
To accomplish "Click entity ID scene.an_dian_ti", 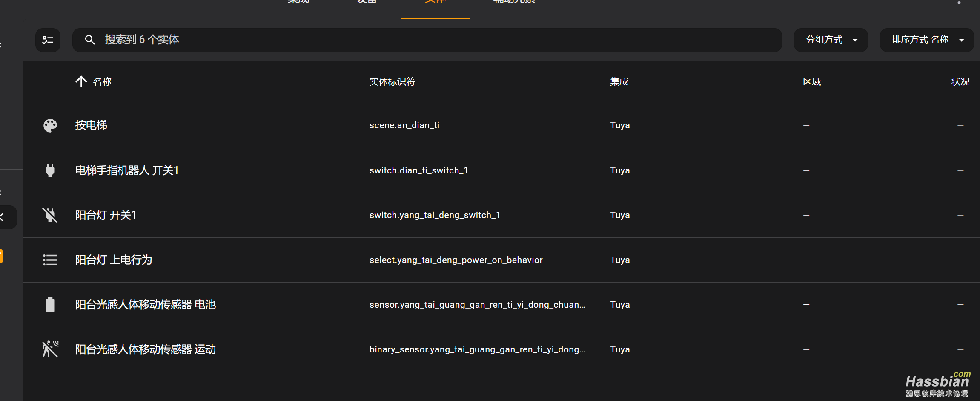I will [x=404, y=125].
